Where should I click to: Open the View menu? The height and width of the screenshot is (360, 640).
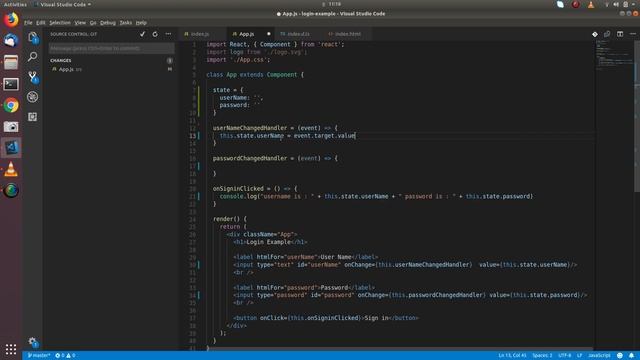80,23
